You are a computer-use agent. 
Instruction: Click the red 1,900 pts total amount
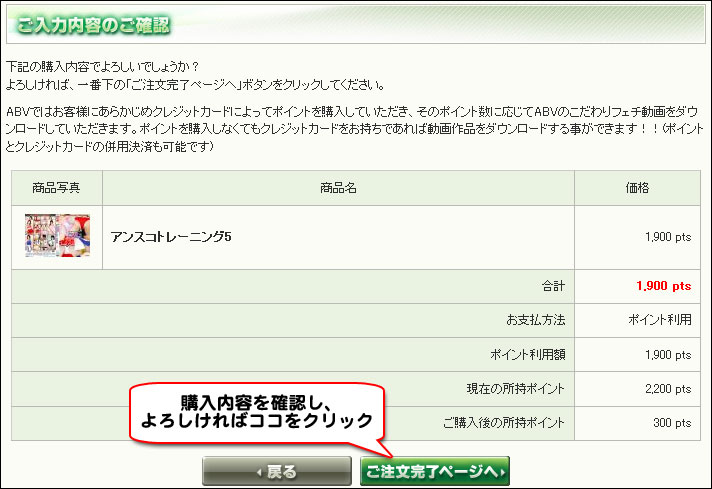[x=663, y=286]
